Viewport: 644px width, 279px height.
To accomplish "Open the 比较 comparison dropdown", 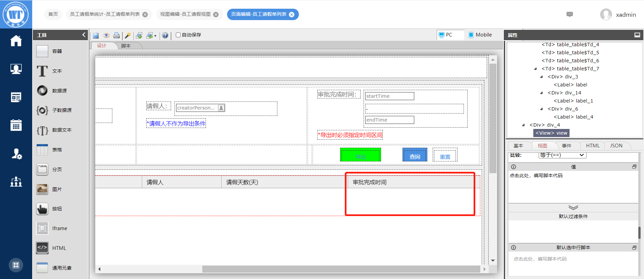I will pos(562,155).
